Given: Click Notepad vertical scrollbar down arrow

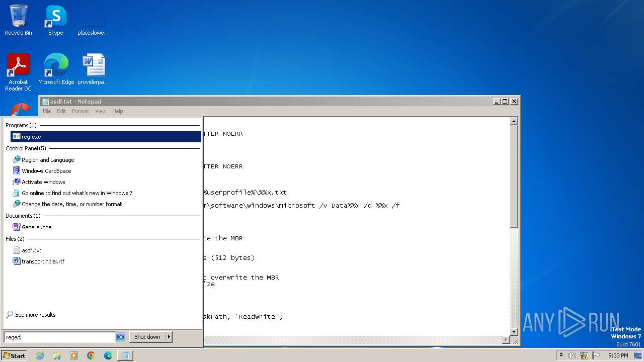Looking at the screenshot, I should point(514,332).
